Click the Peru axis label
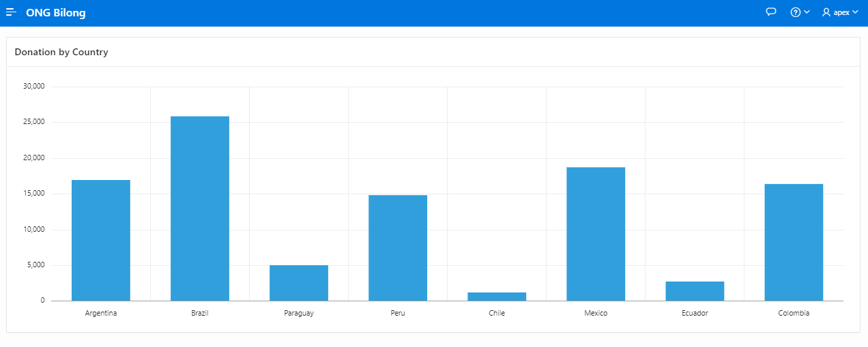The height and width of the screenshot is (347, 868). [x=398, y=314]
